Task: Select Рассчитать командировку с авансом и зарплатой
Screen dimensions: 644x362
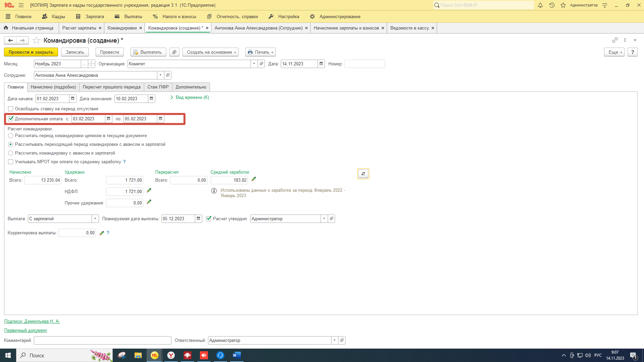Action: (x=11, y=153)
